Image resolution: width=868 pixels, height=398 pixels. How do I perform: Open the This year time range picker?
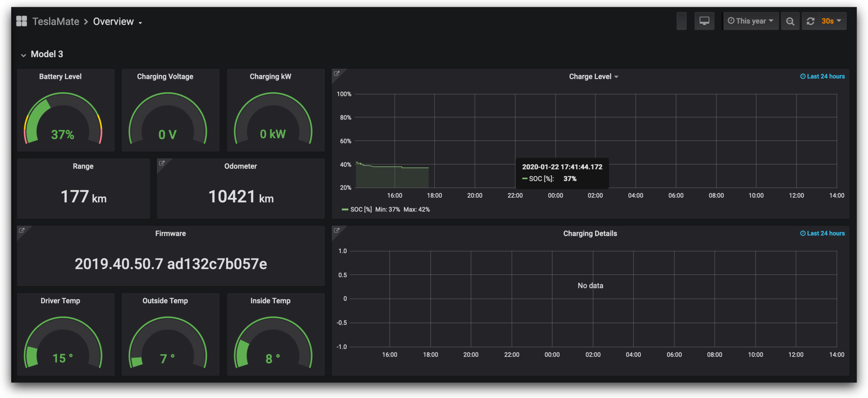(750, 21)
